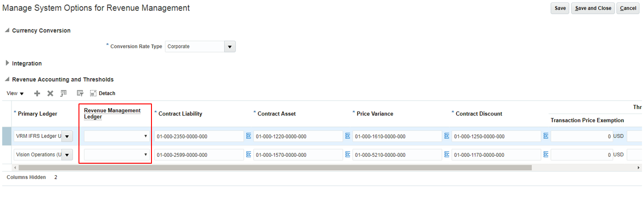The height and width of the screenshot is (223, 644).
Task: Click the Delete row X icon
Action: (x=50, y=93)
